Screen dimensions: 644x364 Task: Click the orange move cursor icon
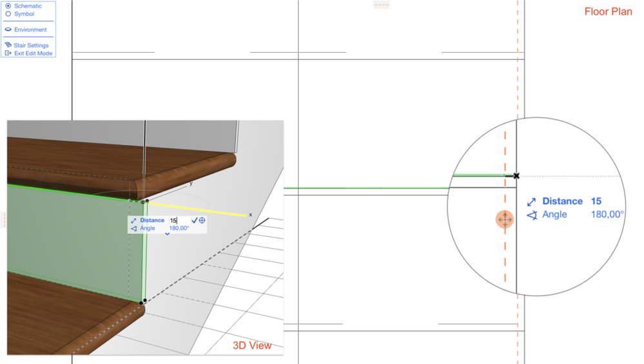point(505,220)
